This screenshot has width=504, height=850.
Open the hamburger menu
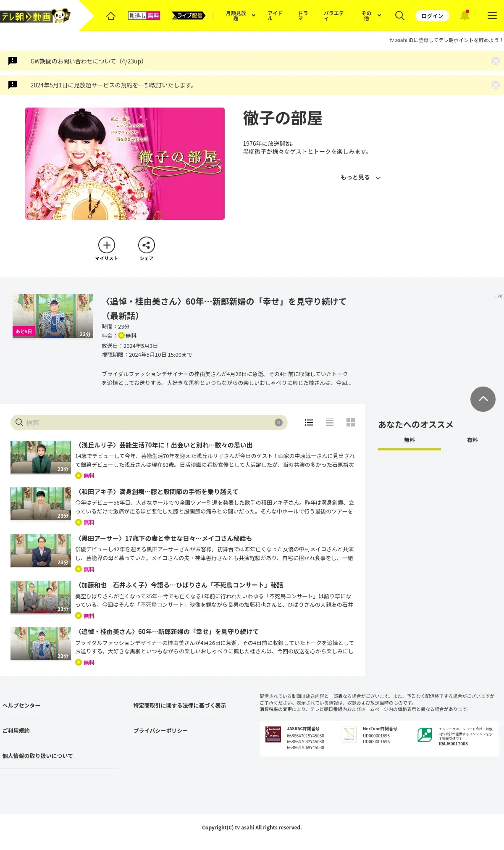pyautogui.click(x=492, y=16)
